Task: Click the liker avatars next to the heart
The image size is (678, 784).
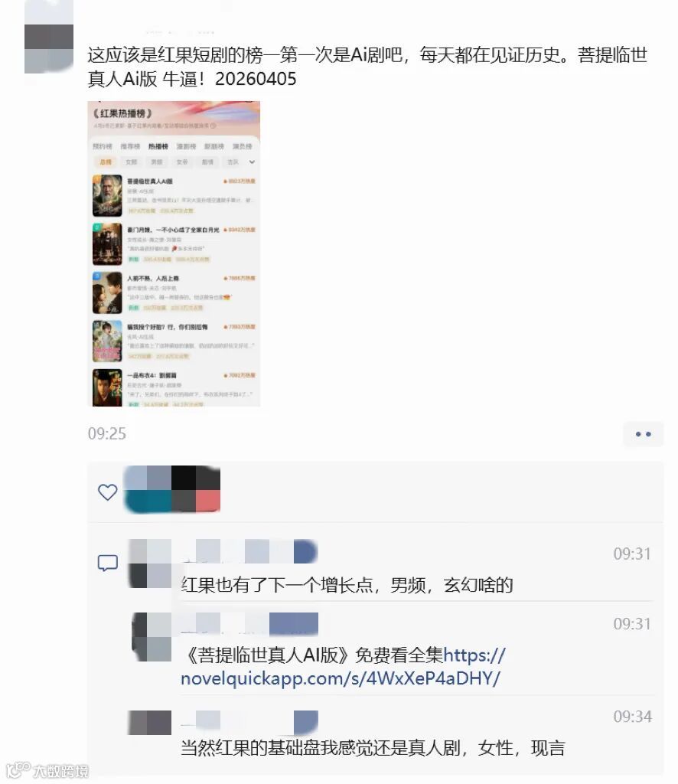Action: point(172,489)
